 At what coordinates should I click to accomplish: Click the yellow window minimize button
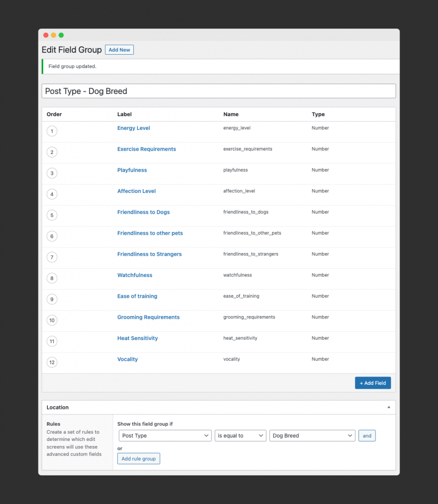click(53, 35)
